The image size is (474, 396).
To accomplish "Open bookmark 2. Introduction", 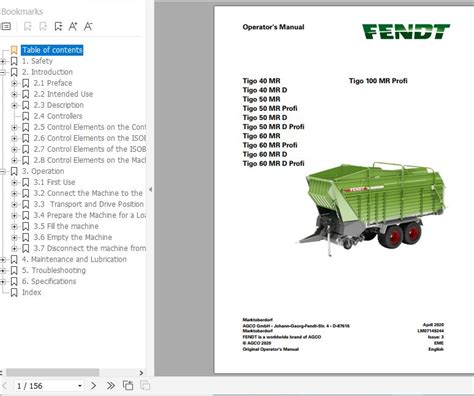I will 47,72.
